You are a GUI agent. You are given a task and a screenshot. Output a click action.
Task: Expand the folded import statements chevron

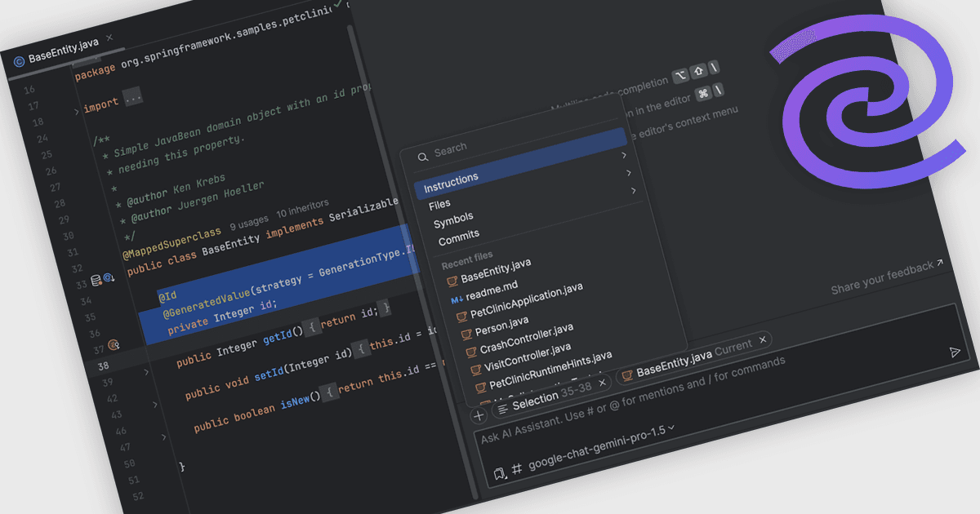(77, 112)
